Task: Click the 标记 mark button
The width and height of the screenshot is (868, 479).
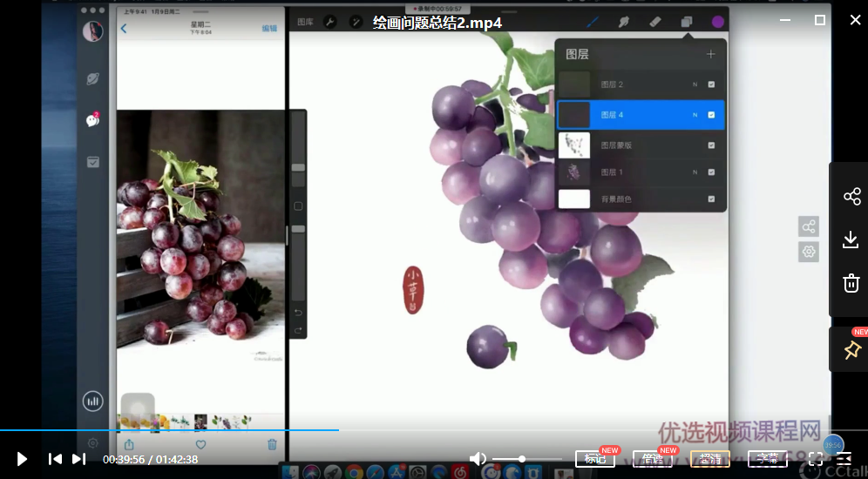Action: (594, 459)
